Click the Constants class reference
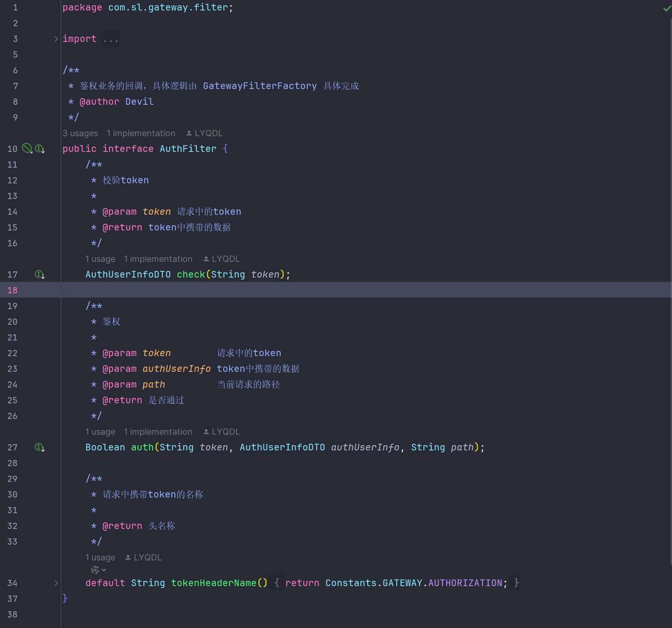 pos(351,583)
